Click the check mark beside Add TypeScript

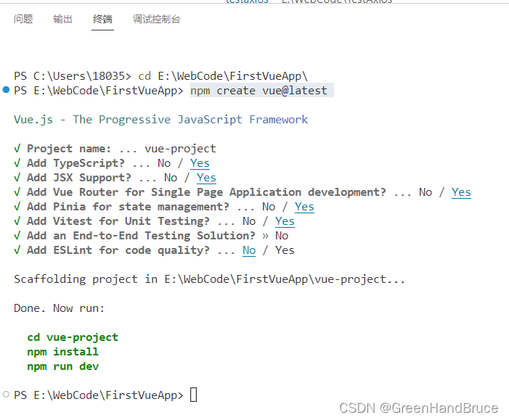17,163
